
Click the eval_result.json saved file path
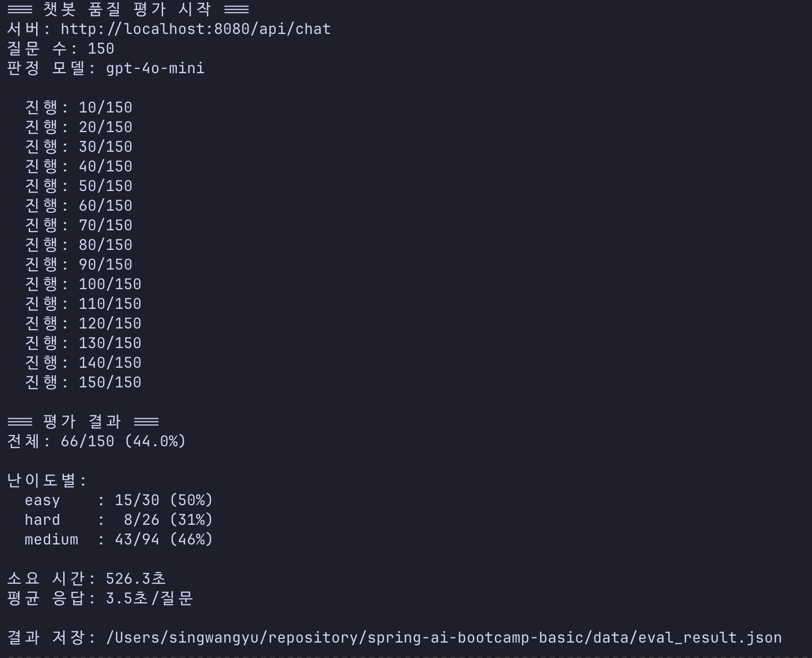pos(444,637)
